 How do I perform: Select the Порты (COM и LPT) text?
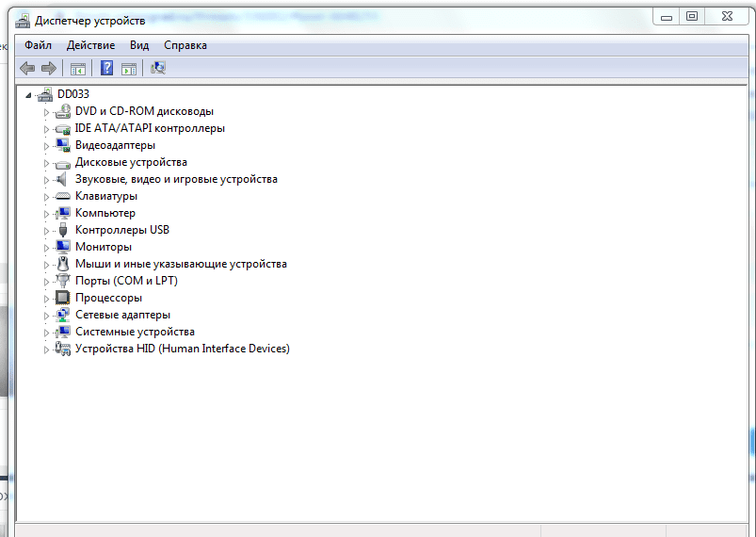point(126,281)
